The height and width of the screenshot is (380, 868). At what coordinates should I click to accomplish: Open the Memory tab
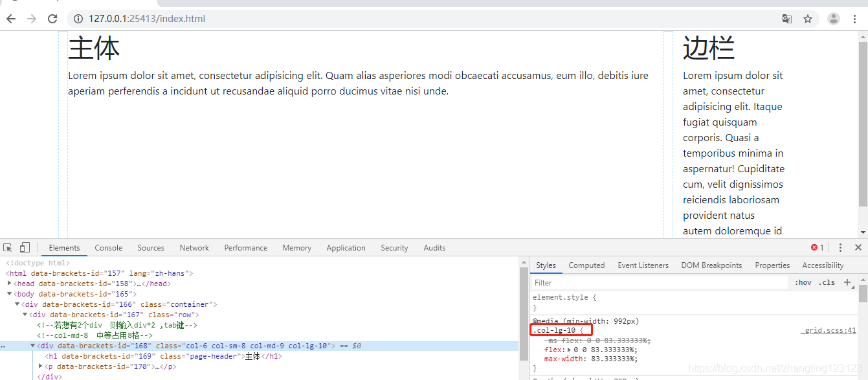(x=297, y=248)
